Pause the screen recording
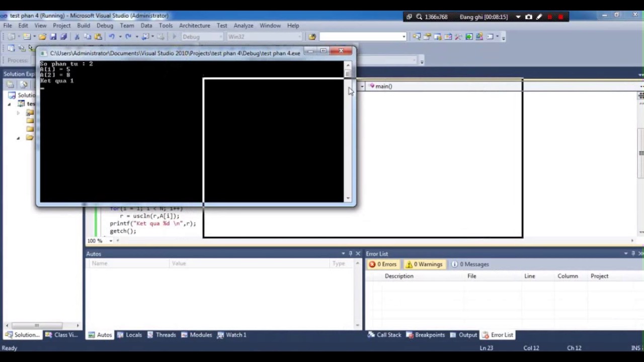The image size is (644, 362). pyautogui.click(x=550, y=17)
